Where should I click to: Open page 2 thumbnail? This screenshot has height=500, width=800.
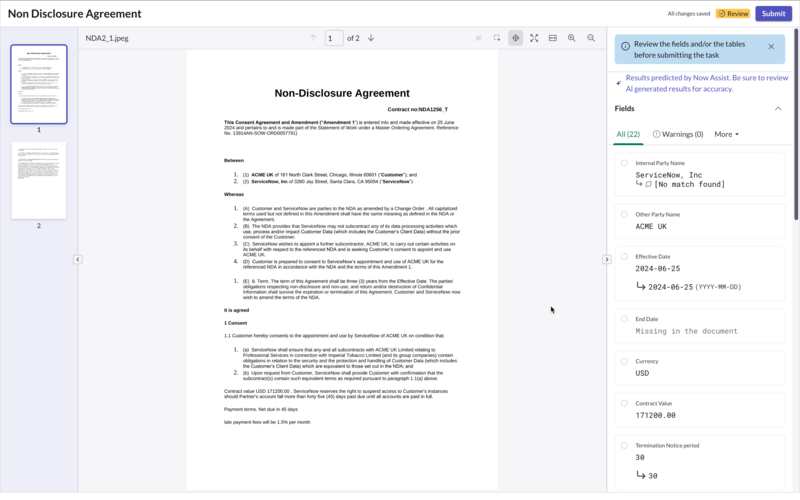(x=39, y=181)
